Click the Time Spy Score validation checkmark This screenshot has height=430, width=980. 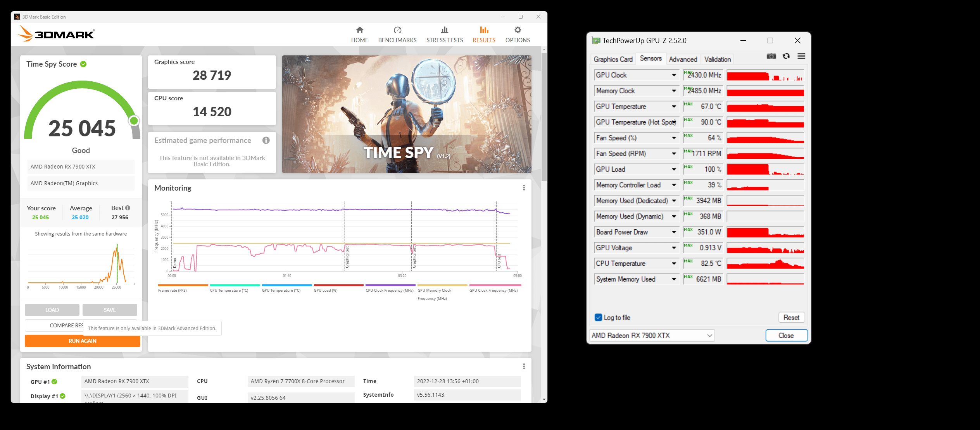[83, 64]
